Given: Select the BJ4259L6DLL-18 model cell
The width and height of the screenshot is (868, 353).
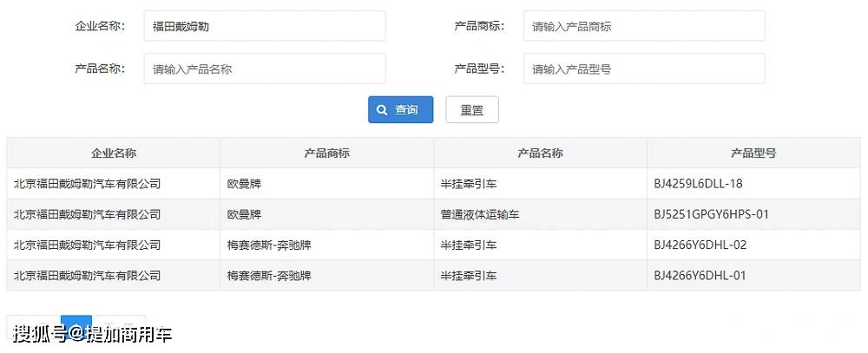Looking at the screenshot, I should coord(698,184).
